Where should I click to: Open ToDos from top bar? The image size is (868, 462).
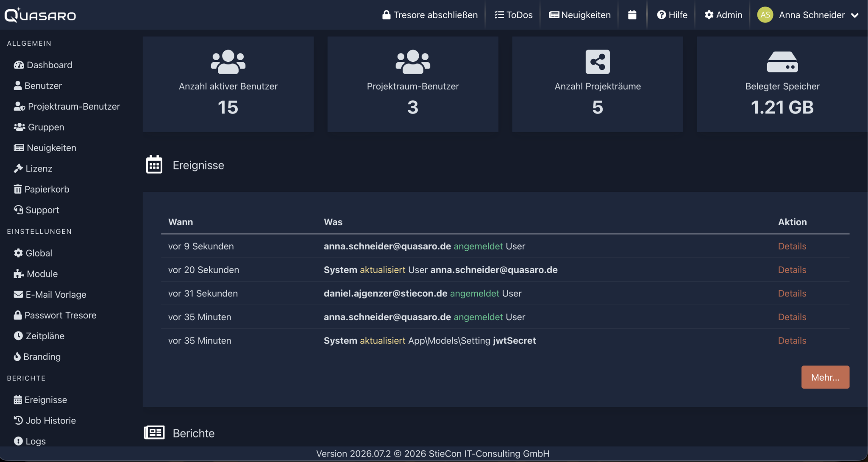click(513, 15)
